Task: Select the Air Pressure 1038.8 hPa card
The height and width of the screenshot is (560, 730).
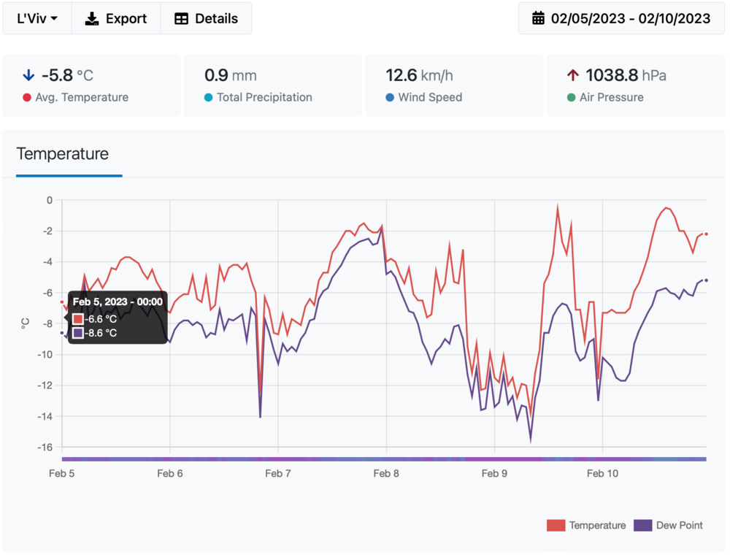Action: tap(637, 85)
